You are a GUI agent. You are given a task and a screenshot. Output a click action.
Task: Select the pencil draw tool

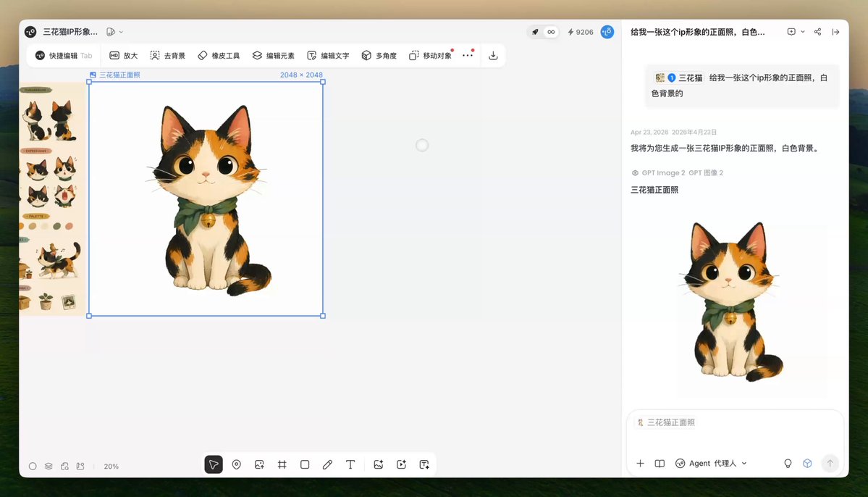327,464
